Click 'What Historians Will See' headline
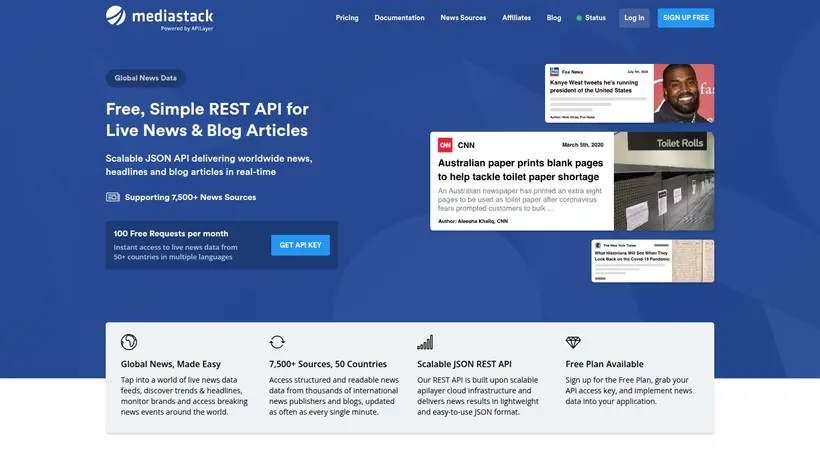Screen dimensions: 820x461 632,256
